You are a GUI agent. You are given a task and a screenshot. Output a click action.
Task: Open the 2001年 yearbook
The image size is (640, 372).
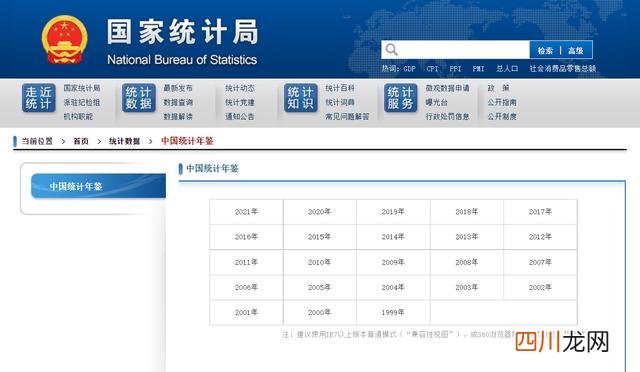[246, 312]
